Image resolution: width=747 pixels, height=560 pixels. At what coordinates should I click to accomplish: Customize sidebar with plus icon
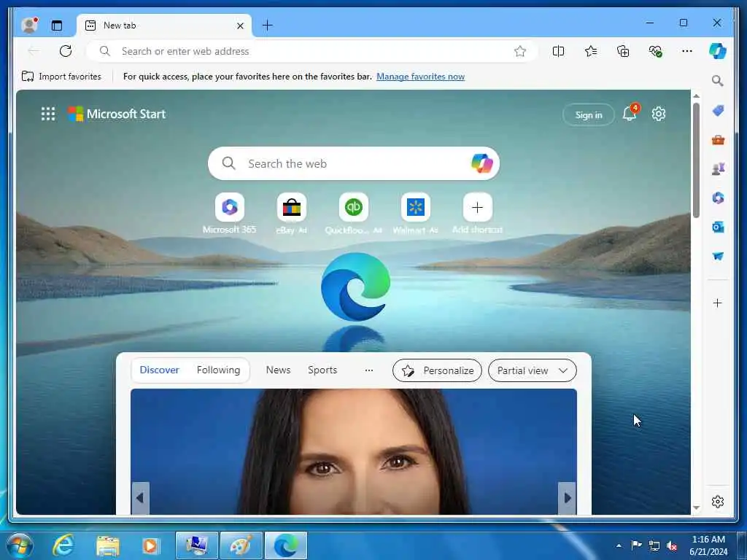718,303
